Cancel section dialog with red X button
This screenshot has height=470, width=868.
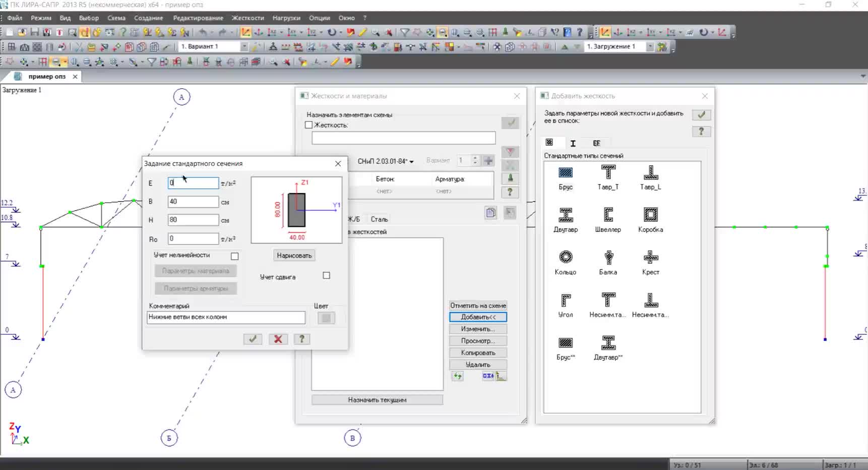tap(278, 339)
